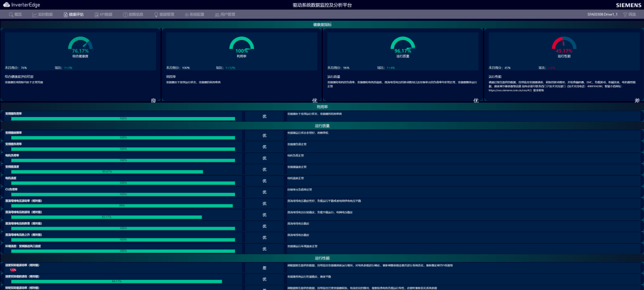Click the 优 rating in the CU负荷率 row

coord(265,192)
